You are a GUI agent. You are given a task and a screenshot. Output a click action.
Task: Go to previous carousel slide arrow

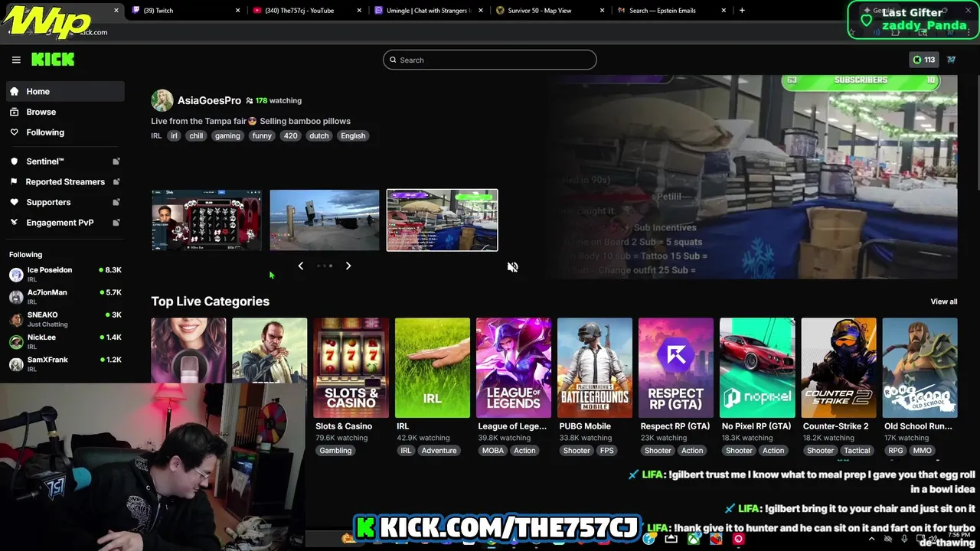(301, 266)
